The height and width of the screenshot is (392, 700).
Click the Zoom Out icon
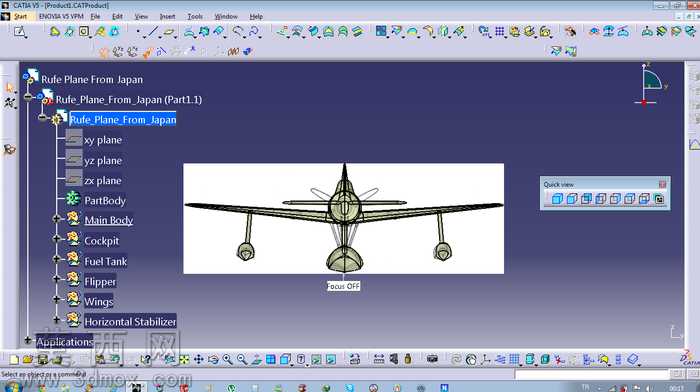pos(242,359)
